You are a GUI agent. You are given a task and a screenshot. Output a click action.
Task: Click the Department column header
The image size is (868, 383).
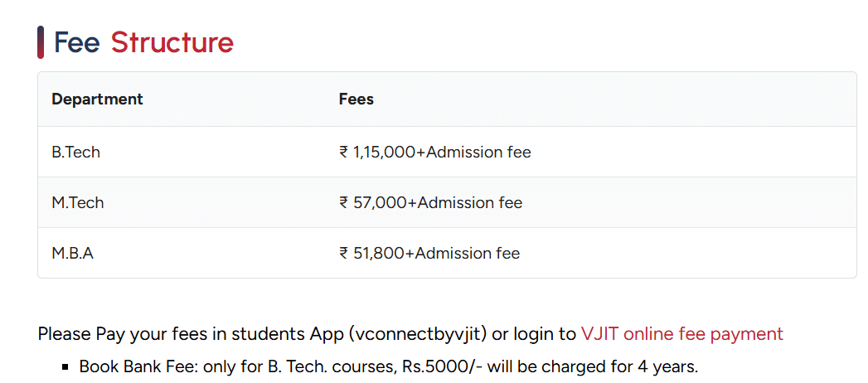point(97,99)
